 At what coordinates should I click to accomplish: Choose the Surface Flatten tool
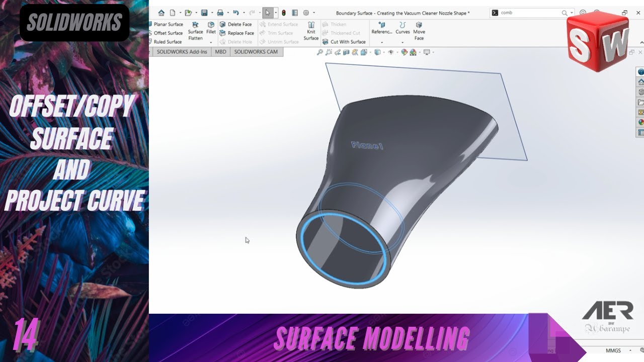195,31
